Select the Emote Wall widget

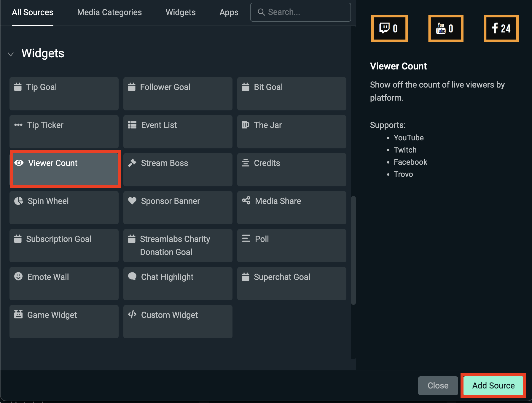coord(64,284)
